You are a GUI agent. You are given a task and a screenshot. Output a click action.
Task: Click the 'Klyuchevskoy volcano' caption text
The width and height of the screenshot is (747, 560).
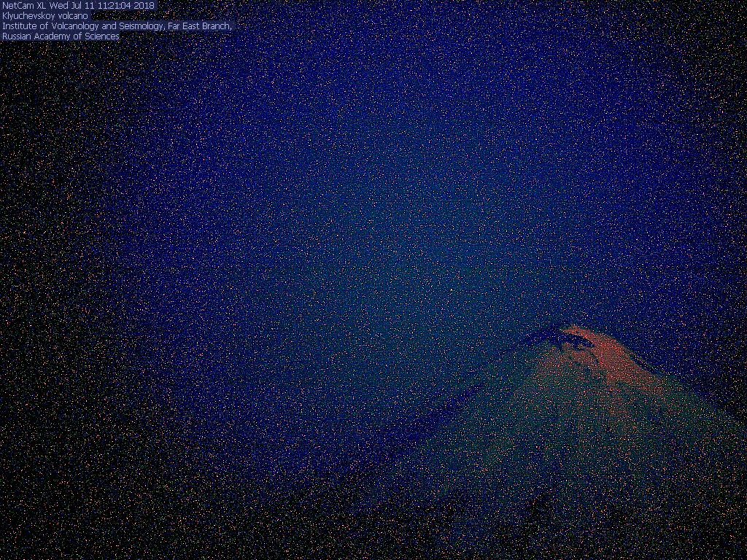[x=45, y=16]
